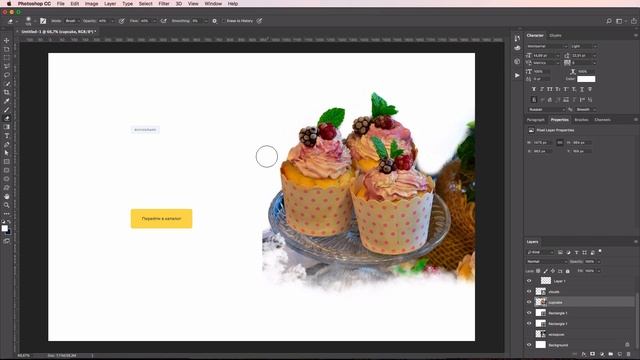Viewport: 640px width, 360px height.
Task: Open the language dropdown in Character panel
Action: (x=547, y=109)
